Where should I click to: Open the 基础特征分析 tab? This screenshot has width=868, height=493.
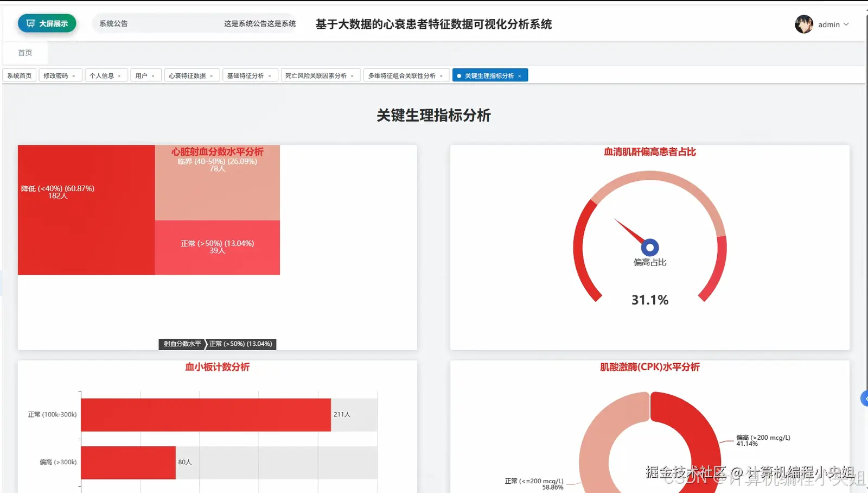pyautogui.click(x=246, y=75)
